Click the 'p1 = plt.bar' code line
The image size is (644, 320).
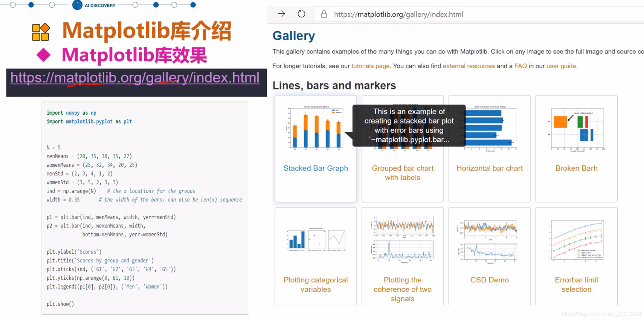pyautogui.click(x=111, y=217)
